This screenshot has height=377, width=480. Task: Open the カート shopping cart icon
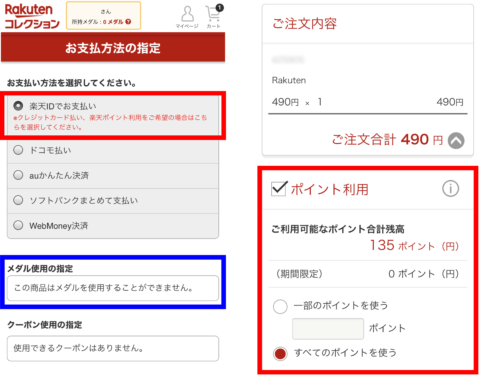214,17
